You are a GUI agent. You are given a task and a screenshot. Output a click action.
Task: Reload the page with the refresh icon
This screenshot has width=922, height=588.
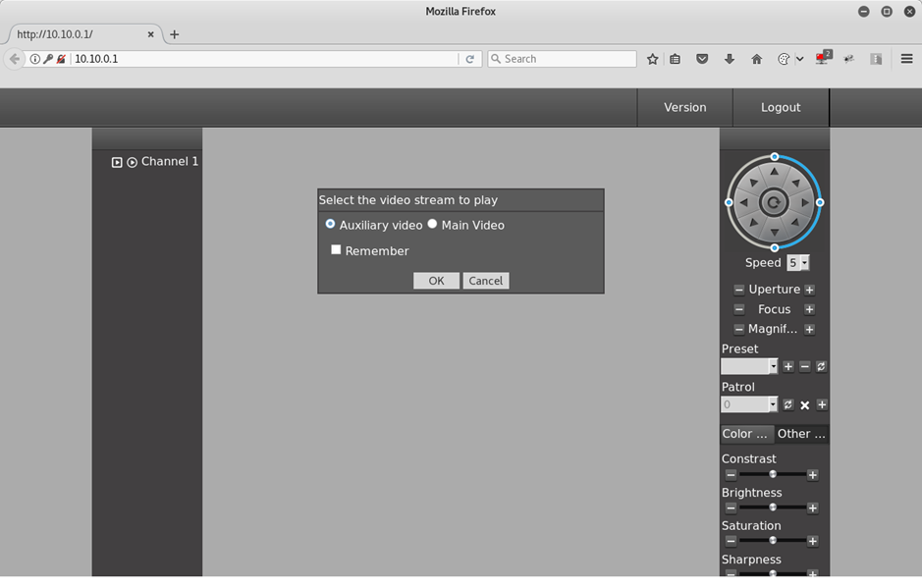tap(469, 59)
